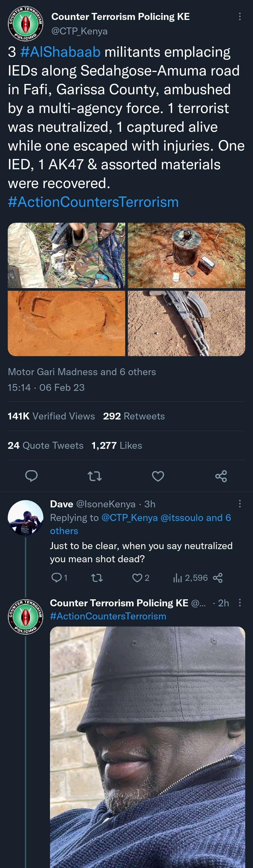
Task: View analytics of Dave's reply
Action: tap(190, 578)
